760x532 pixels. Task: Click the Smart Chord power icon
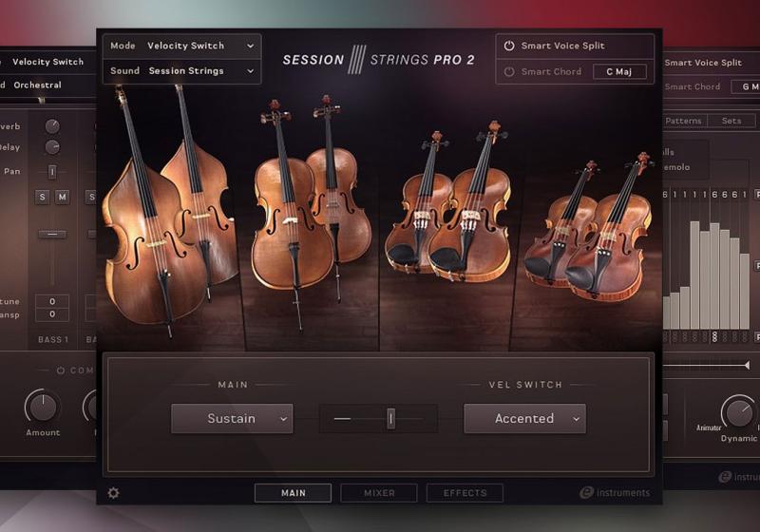509,71
